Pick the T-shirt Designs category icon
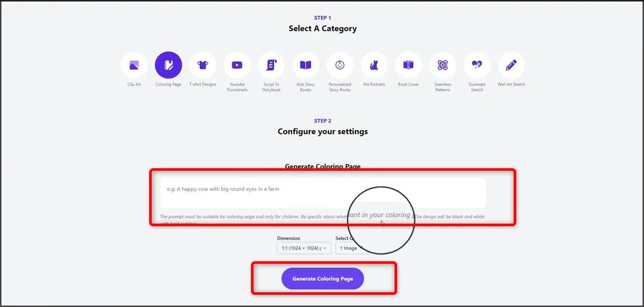Image resolution: width=644 pixels, height=307 pixels. [x=203, y=65]
